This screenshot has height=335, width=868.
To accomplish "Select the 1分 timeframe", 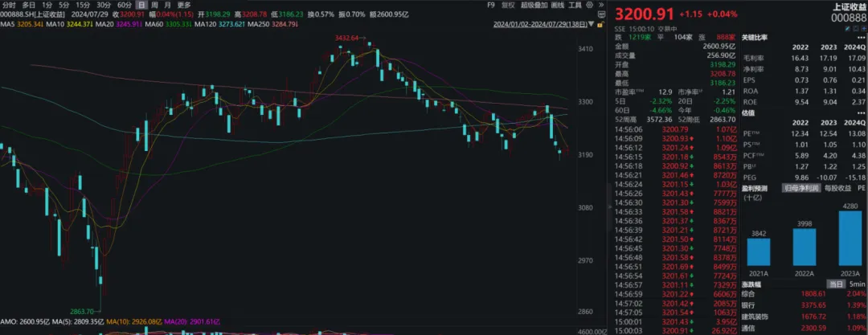I will [47, 5].
